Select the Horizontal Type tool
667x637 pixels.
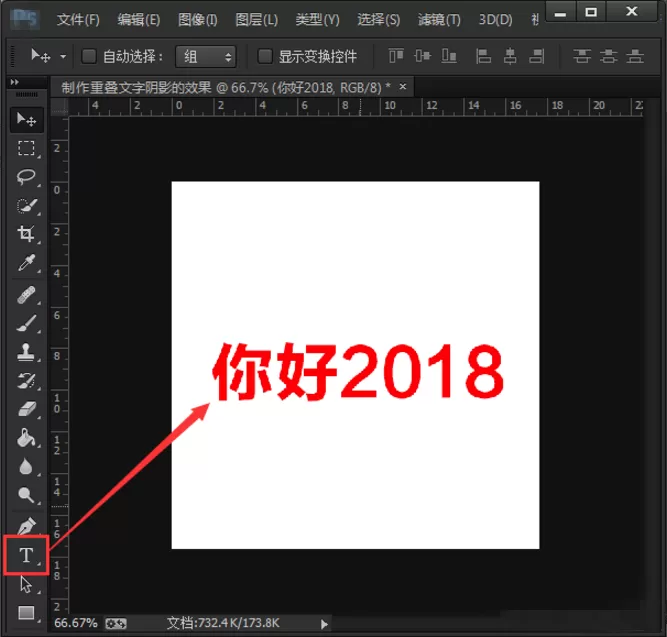(x=26, y=555)
